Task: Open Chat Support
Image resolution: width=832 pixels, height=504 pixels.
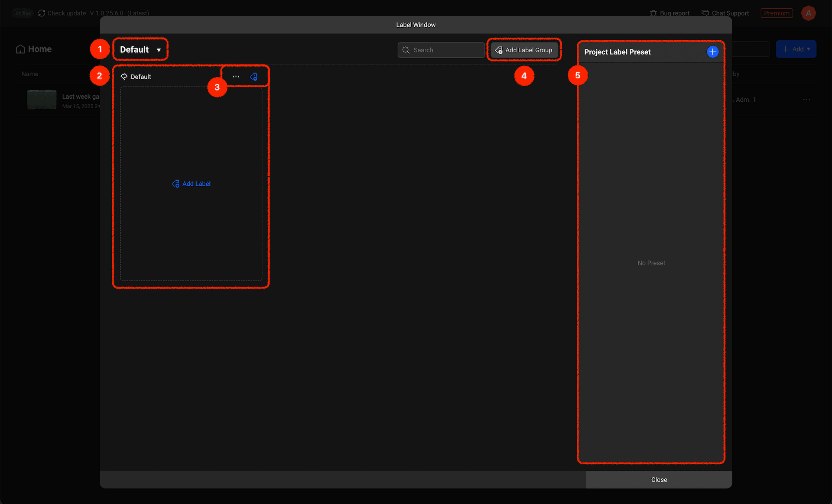Action: coord(725,13)
